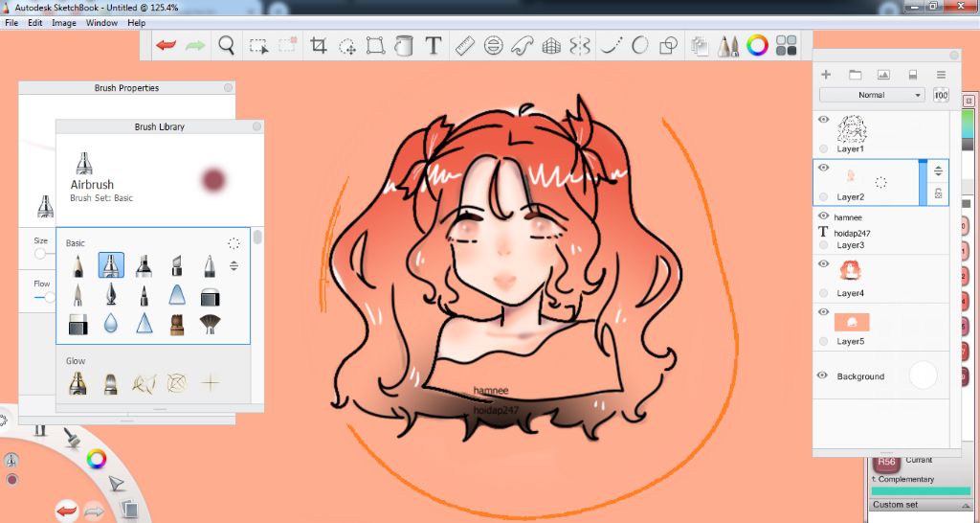Screen dimensions: 980x523
Task: Toggle the Symmetry tool
Action: coord(580,46)
